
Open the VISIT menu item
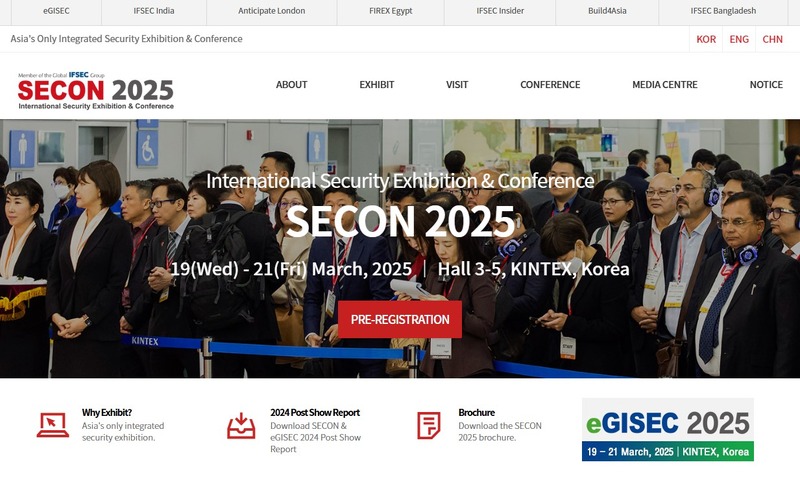coord(457,85)
